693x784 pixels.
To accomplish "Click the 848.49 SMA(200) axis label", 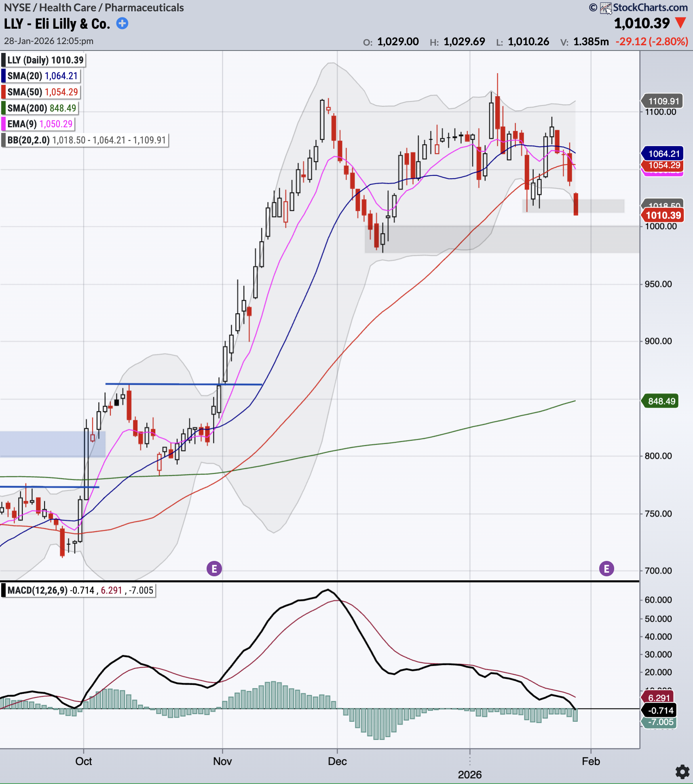I will 661,401.
